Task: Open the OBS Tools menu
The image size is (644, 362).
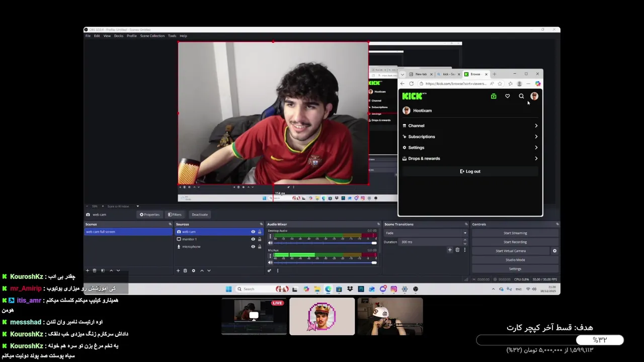Action: tap(172, 36)
